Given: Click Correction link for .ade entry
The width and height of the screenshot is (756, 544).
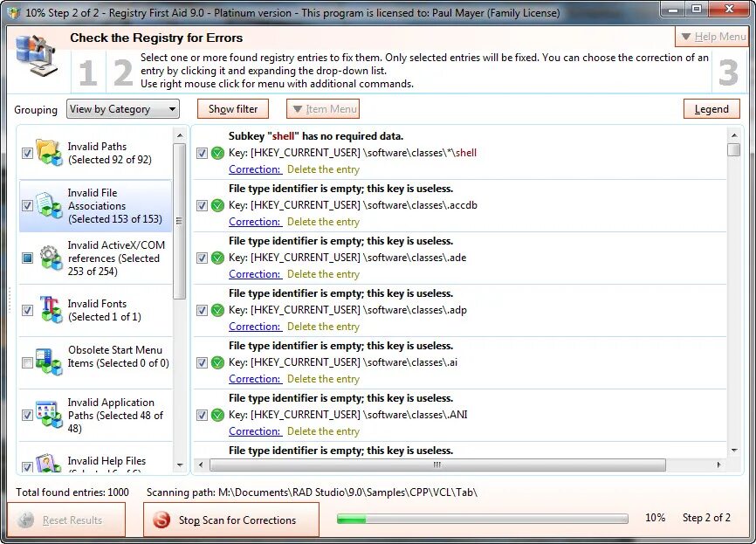Looking at the screenshot, I should coord(255,274).
